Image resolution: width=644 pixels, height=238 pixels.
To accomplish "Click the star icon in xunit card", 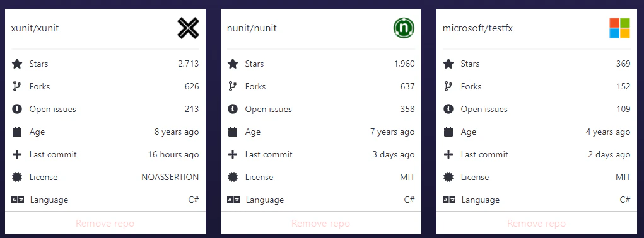I will coord(17,64).
